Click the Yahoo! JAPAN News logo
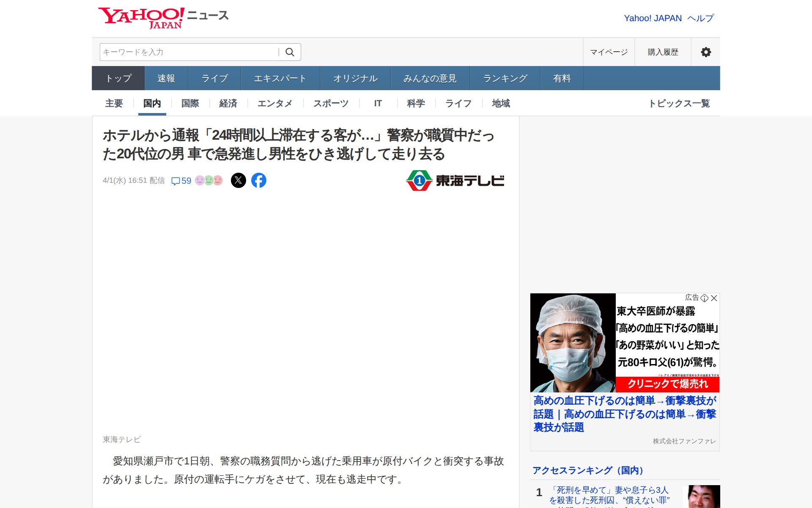This screenshot has height=508, width=812. pos(163,18)
